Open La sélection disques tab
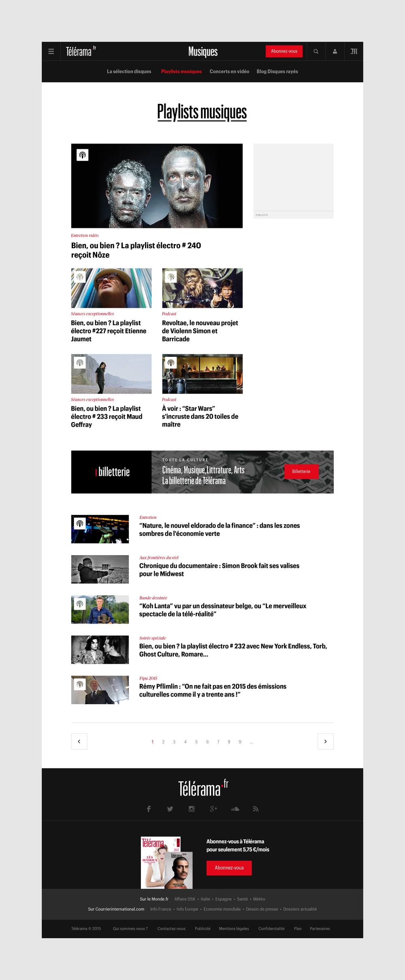Viewport: 405px width, 980px height. coord(129,71)
